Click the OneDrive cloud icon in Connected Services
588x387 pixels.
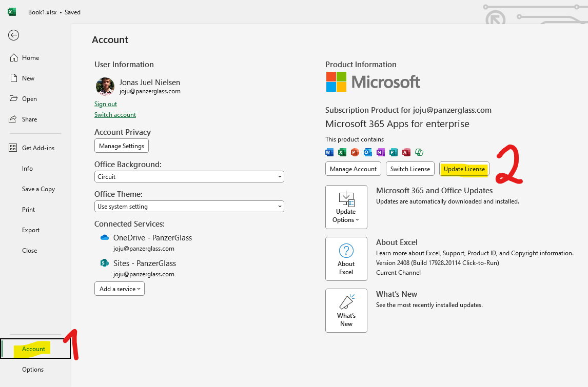(105, 237)
